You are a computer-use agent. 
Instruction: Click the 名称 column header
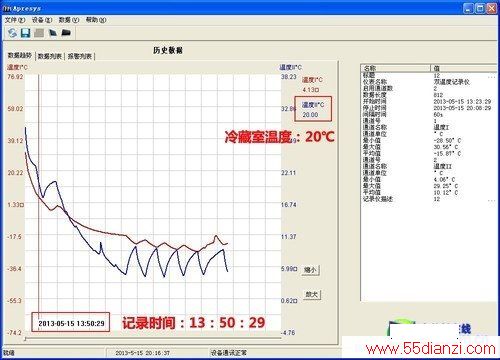[x=396, y=68]
